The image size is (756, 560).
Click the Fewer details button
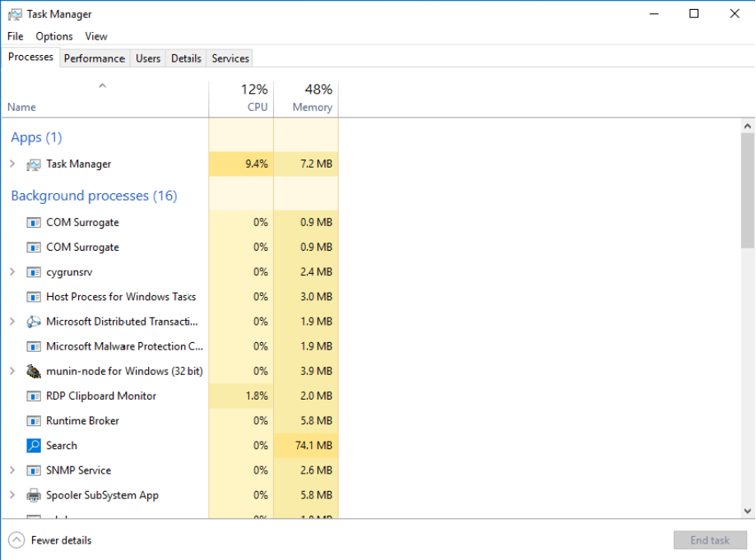tap(49, 539)
